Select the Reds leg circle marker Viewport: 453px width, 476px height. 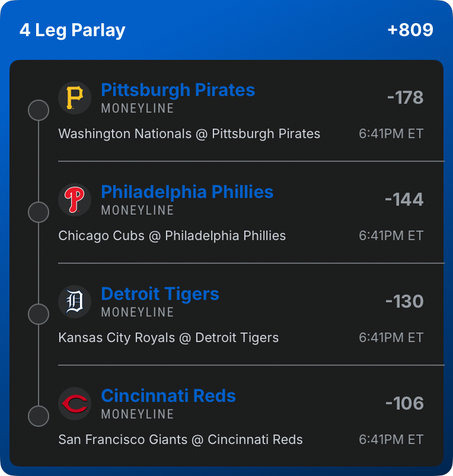click(x=39, y=416)
